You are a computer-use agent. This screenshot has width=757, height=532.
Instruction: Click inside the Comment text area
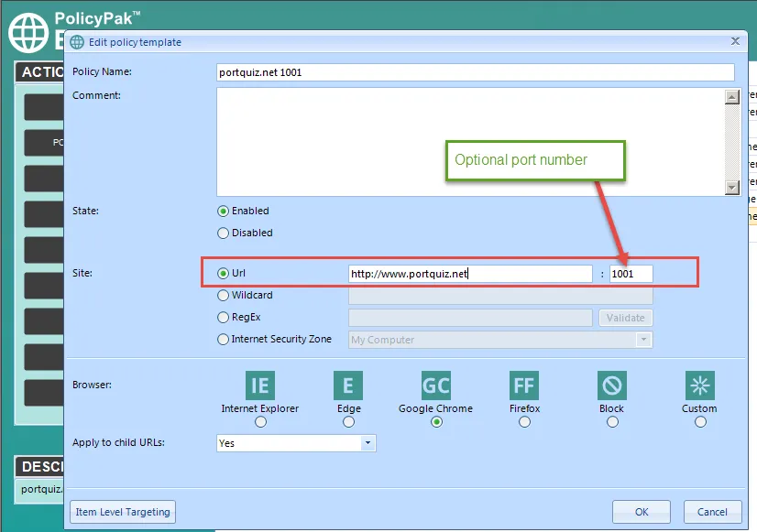[x=471, y=142]
